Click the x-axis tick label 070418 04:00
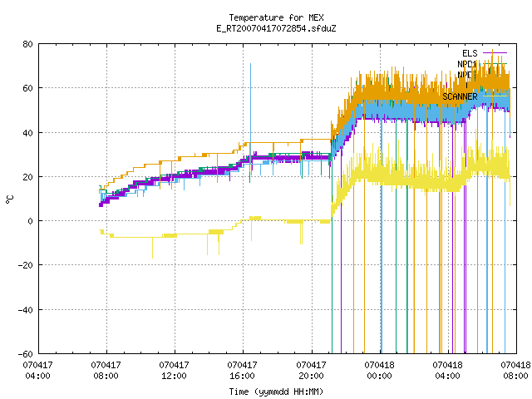 pos(447,370)
